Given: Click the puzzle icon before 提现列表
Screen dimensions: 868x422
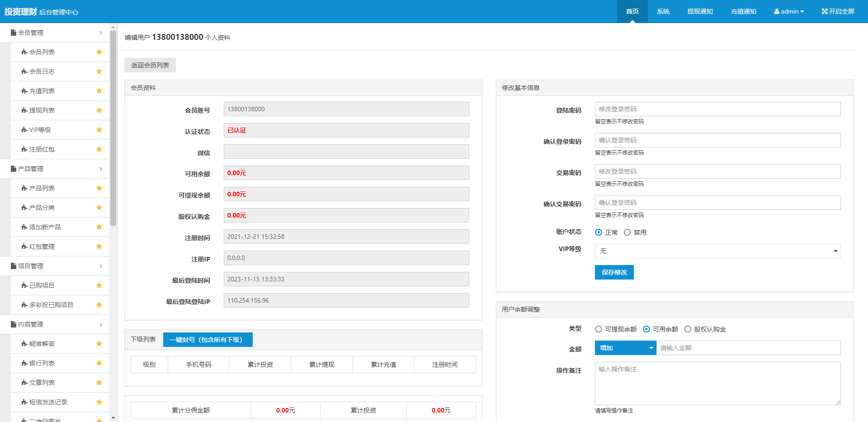Looking at the screenshot, I should coord(24,110).
